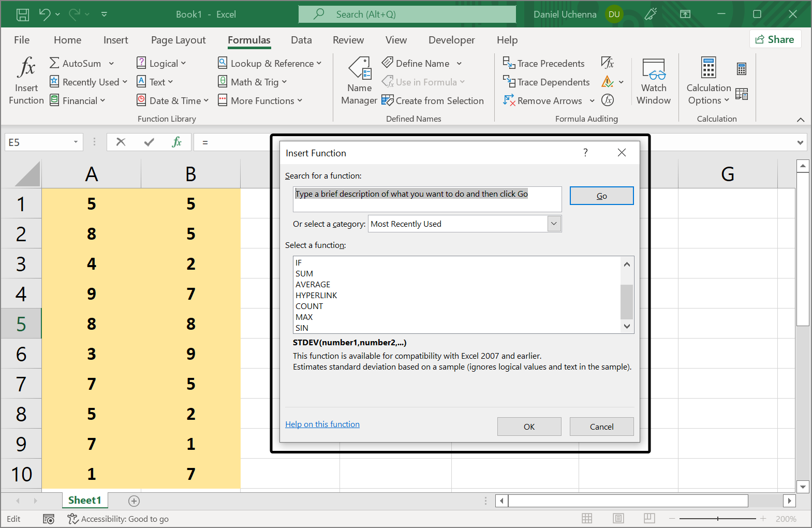Click OK in Insert Function dialog
The width and height of the screenshot is (812, 528).
click(529, 427)
